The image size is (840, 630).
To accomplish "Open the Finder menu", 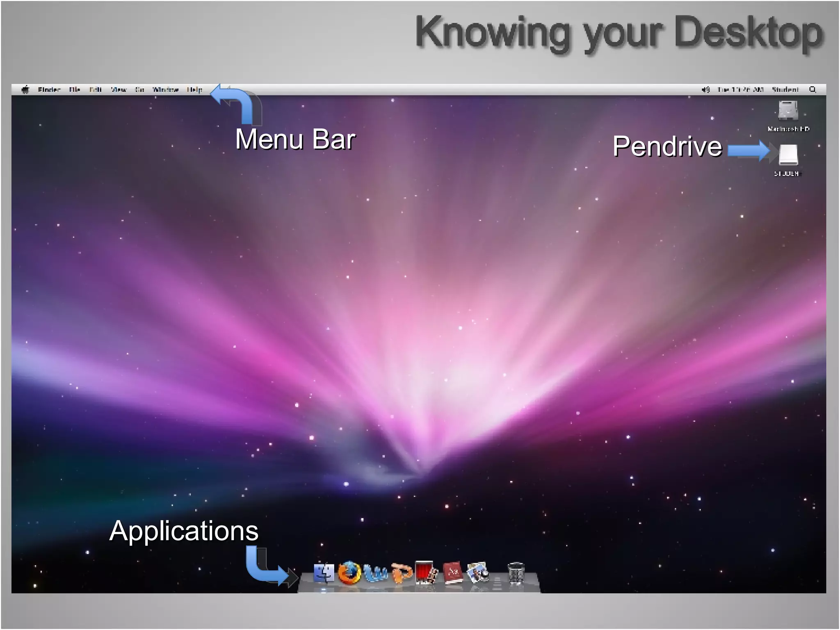I will [49, 89].
